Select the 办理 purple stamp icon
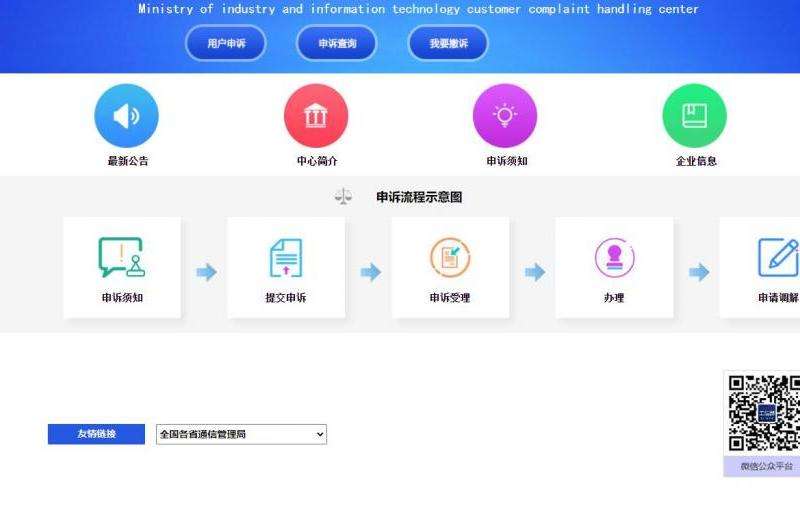This screenshot has width=800, height=511. pyautogui.click(x=614, y=258)
